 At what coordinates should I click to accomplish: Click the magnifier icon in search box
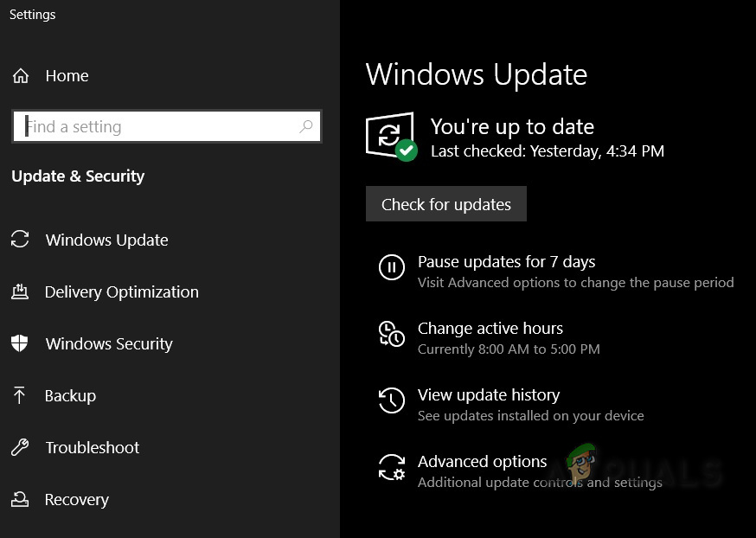pyautogui.click(x=305, y=126)
